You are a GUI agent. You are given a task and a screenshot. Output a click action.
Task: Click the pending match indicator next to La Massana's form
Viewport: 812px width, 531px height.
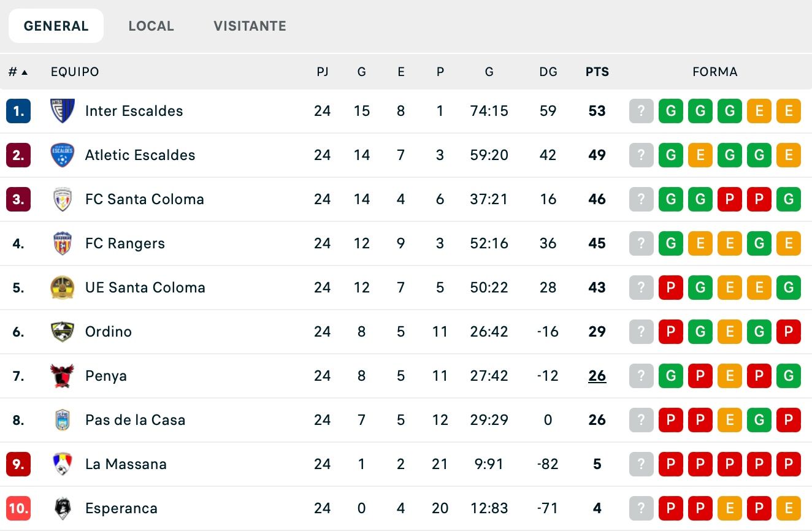point(642,464)
